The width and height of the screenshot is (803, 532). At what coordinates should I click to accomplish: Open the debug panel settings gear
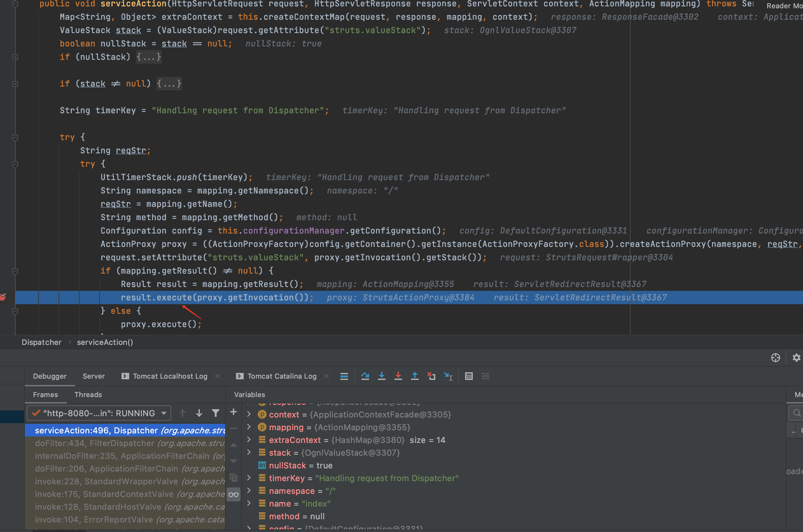[x=796, y=358]
